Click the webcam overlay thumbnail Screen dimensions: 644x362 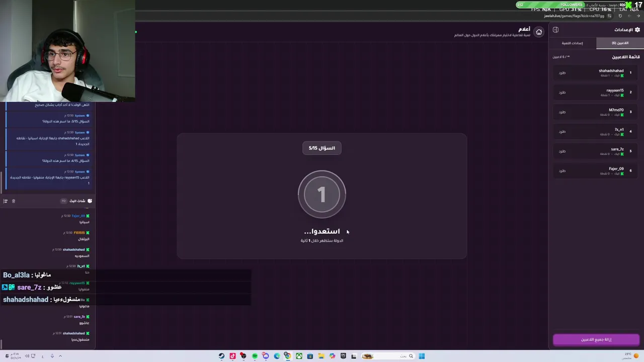coord(67,50)
